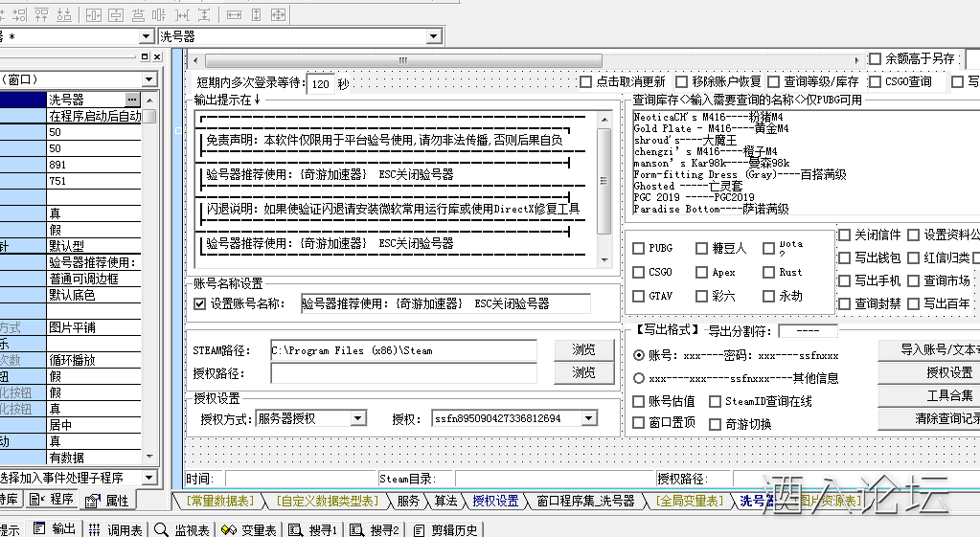Image resolution: width=980 pixels, height=537 pixels.
Task: Open the 剪辑历史 clipboard history tab
Action: pyautogui.click(x=445, y=529)
